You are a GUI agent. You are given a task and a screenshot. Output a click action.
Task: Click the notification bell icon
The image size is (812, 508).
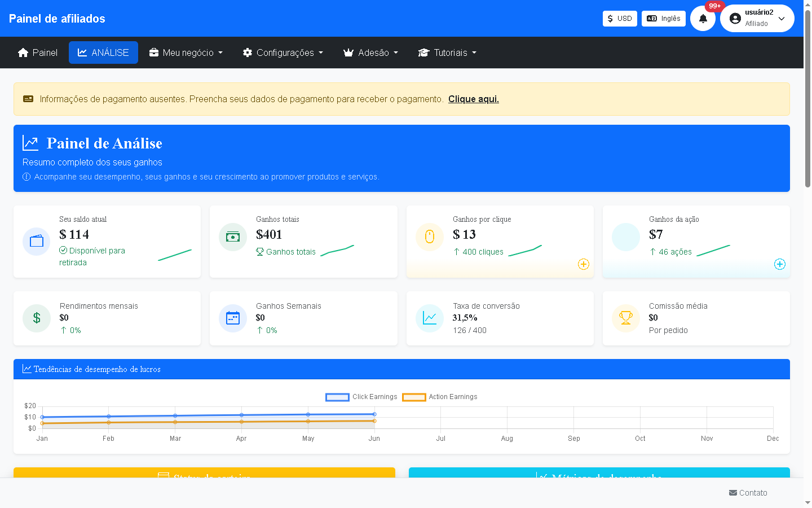(x=703, y=19)
